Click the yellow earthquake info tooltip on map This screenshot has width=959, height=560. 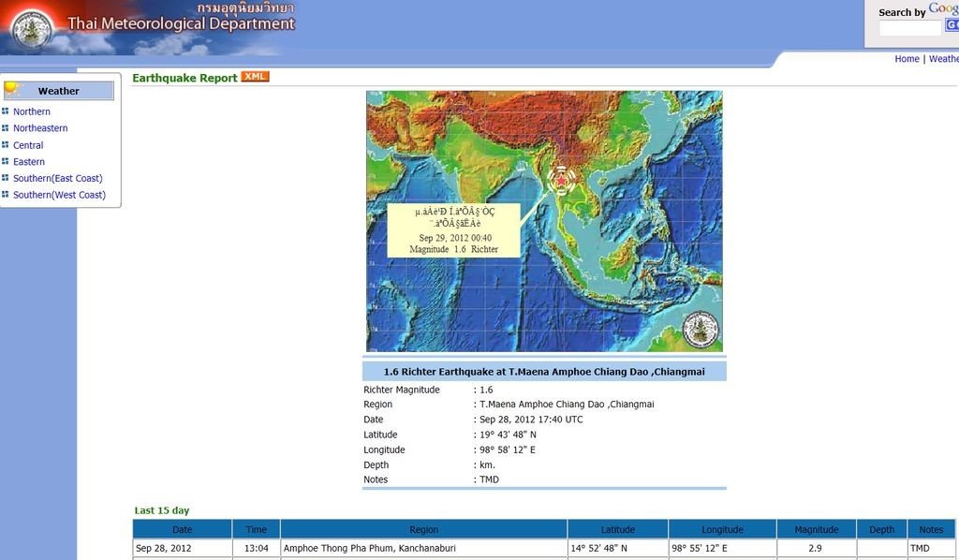453,230
